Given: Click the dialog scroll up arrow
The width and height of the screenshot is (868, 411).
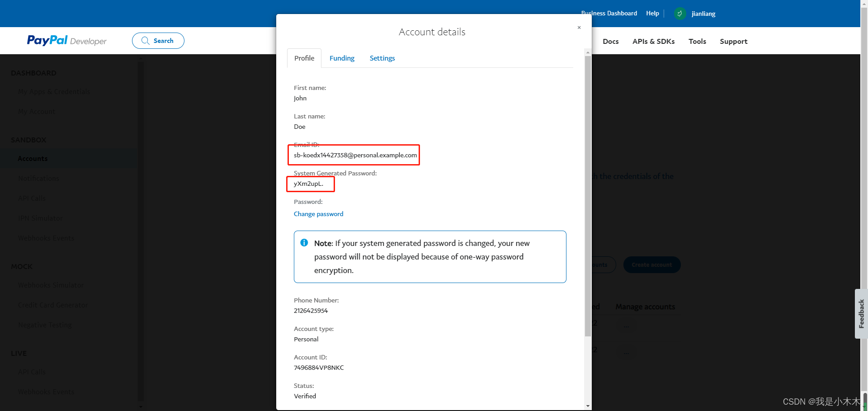Looking at the screenshot, I should (x=588, y=52).
